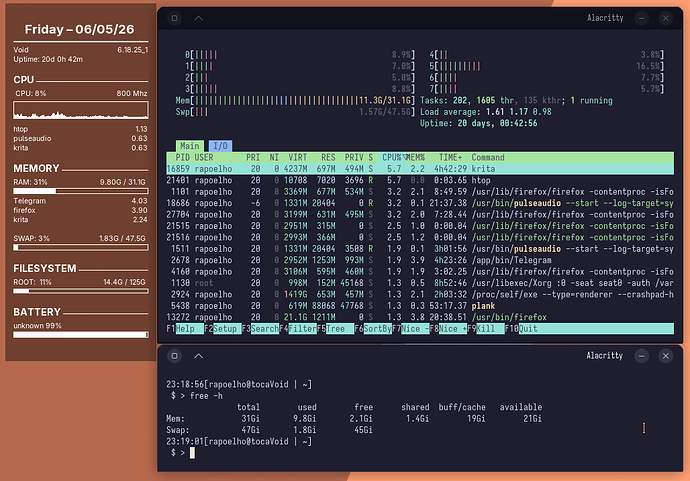
Task: Switch to the Main tab in htop
Action: (190, 146)
